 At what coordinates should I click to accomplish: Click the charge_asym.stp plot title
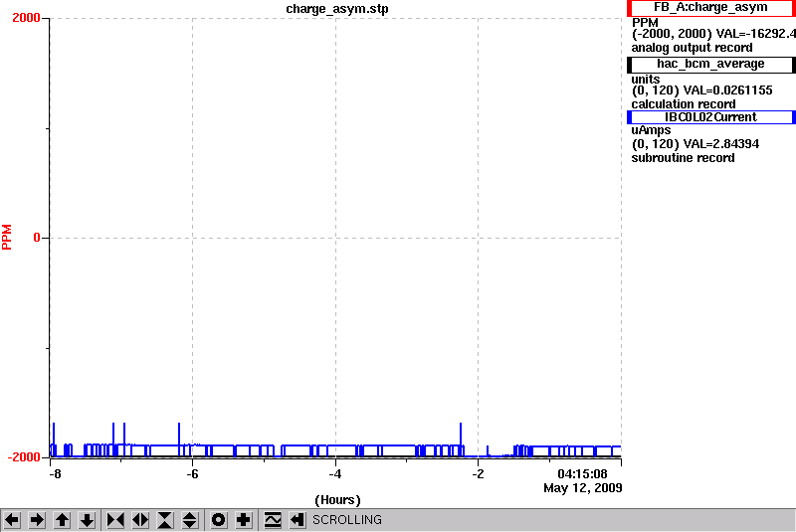[x=337, y=9]
